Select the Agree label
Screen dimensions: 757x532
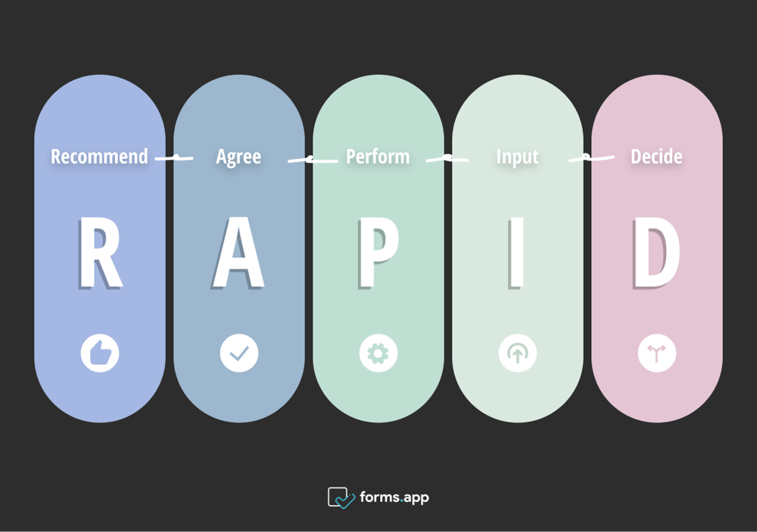tap(238, 157)
